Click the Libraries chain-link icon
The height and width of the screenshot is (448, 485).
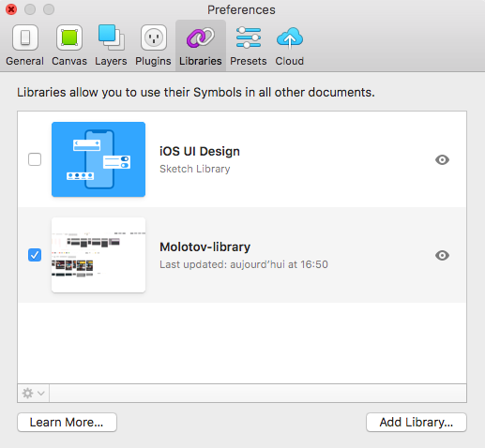point(201,37)
